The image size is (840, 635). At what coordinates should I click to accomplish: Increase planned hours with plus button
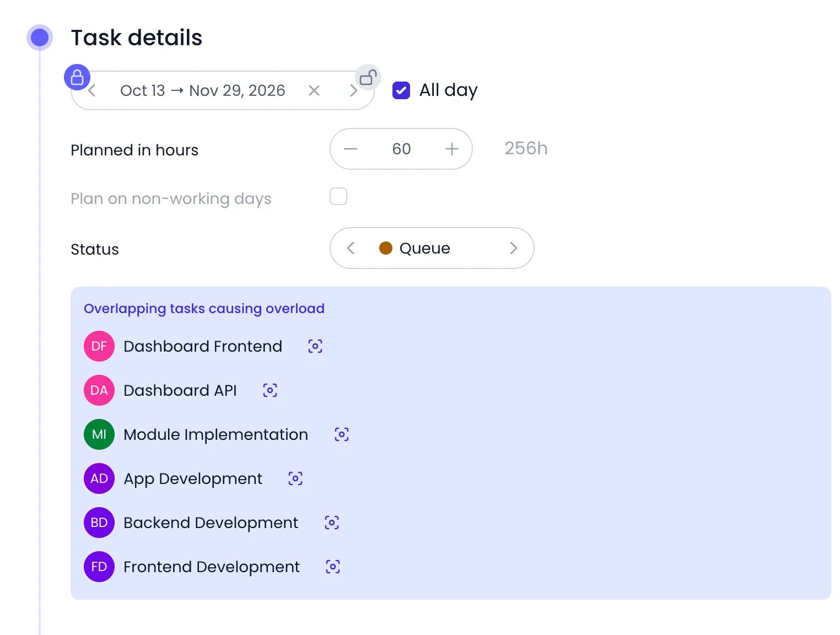coord(452,149)
